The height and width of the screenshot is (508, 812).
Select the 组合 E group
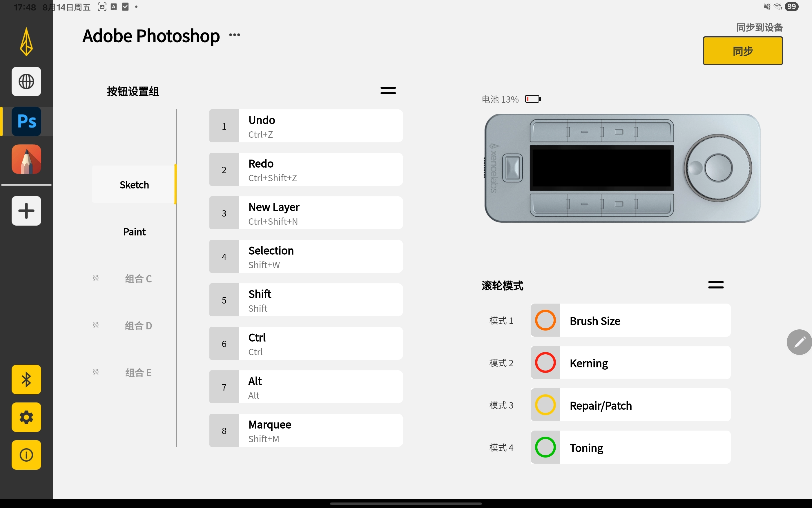[x=138, y=373]
